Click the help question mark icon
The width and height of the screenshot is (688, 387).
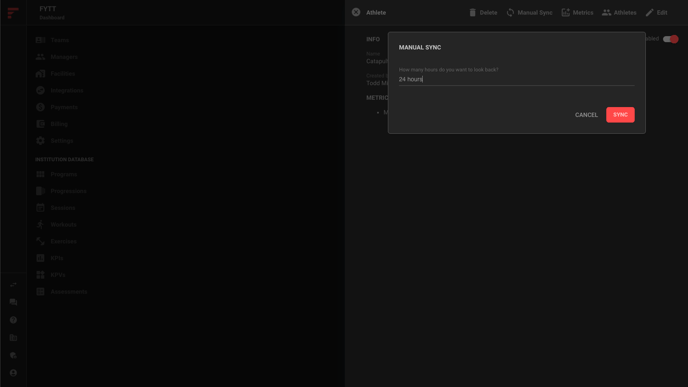point(13,320)
